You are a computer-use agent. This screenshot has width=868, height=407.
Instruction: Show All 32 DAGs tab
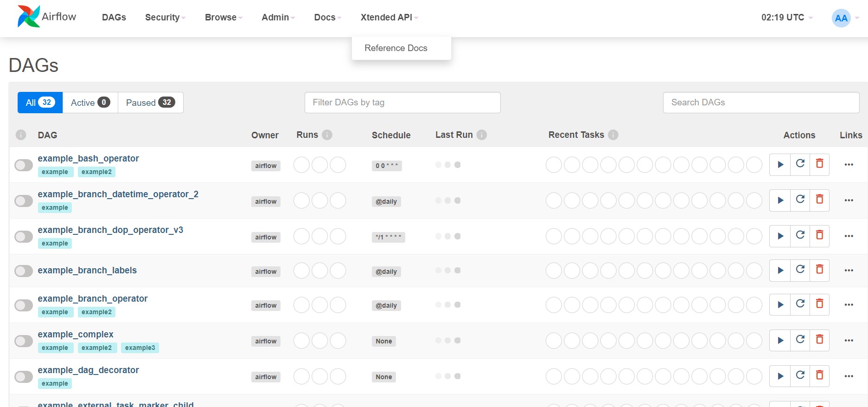(x=40, y=103)
